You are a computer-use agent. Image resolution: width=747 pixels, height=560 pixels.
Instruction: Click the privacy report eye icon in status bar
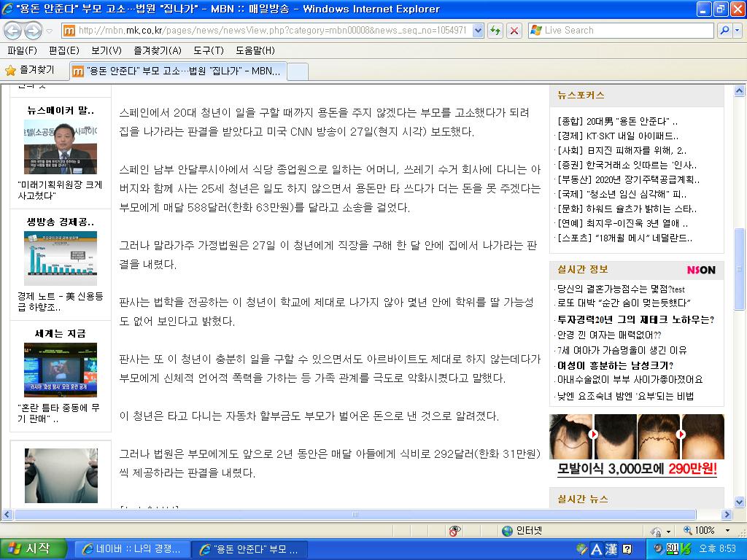(455, 531)
